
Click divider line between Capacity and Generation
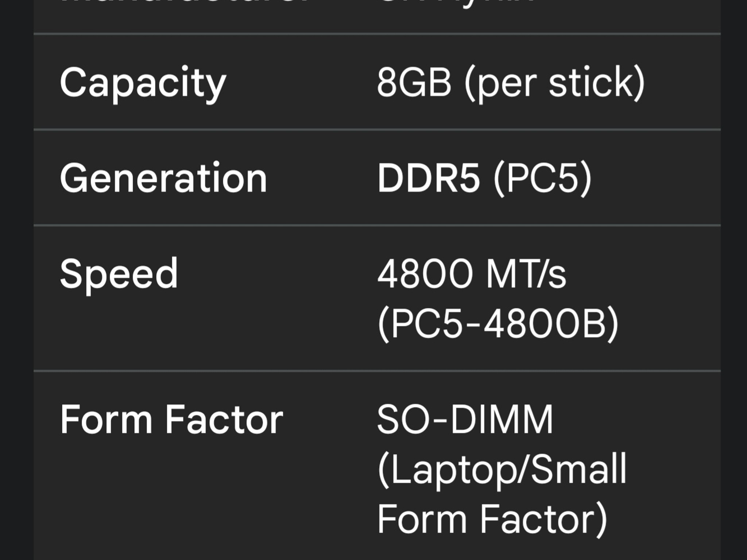(377, 129)
